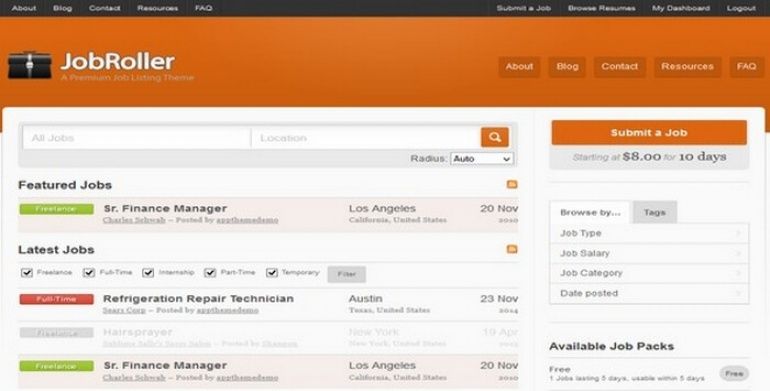Click the Available Job Packs heading
Image resolution: width=770 pixels, height=391 pixels.
tap(611, 346)
